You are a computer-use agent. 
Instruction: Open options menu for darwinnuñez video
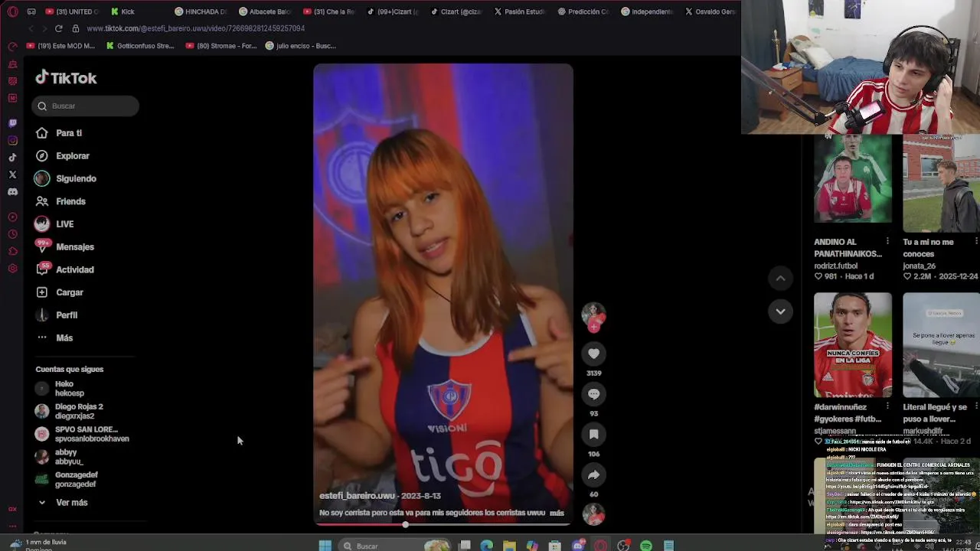click(887, 407)
